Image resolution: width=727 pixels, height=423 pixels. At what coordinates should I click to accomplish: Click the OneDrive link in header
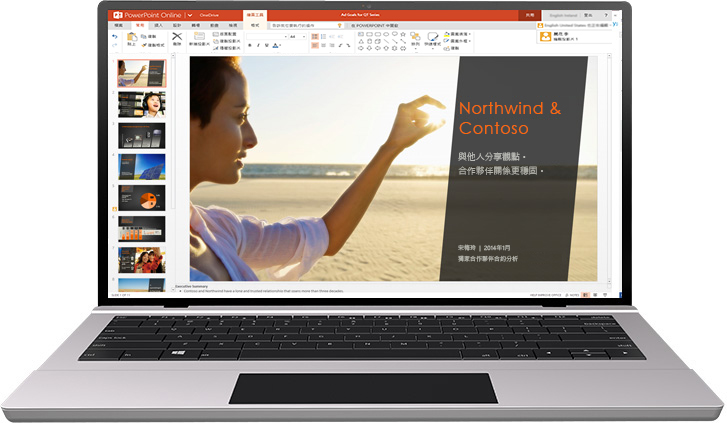(209, 15)
